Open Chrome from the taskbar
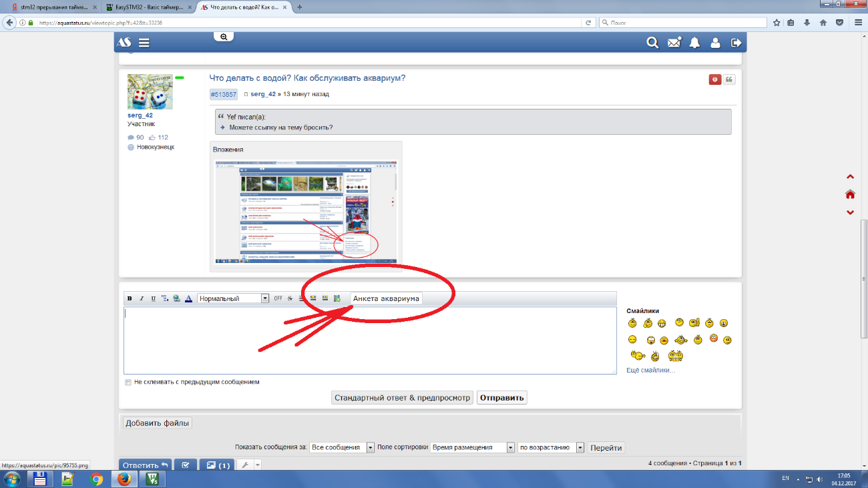The height and width of the screenshot is (488, 868). (x=96, y=479)
